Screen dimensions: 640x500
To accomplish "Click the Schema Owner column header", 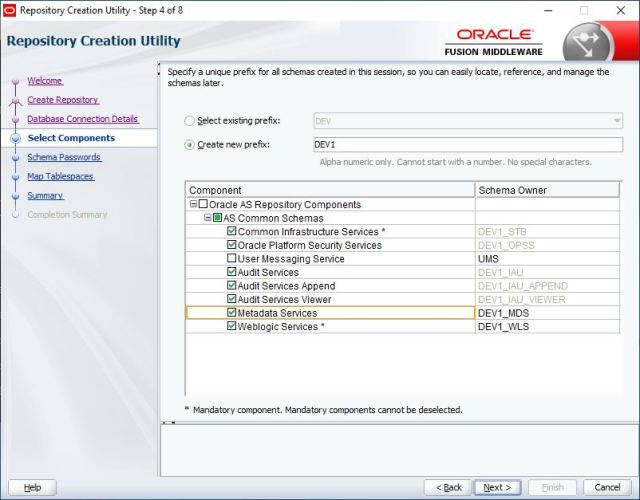I will (x=547, y=190).
